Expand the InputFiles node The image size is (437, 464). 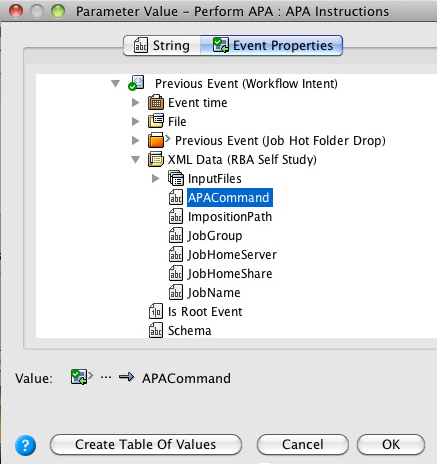click(x=155, y=178)
